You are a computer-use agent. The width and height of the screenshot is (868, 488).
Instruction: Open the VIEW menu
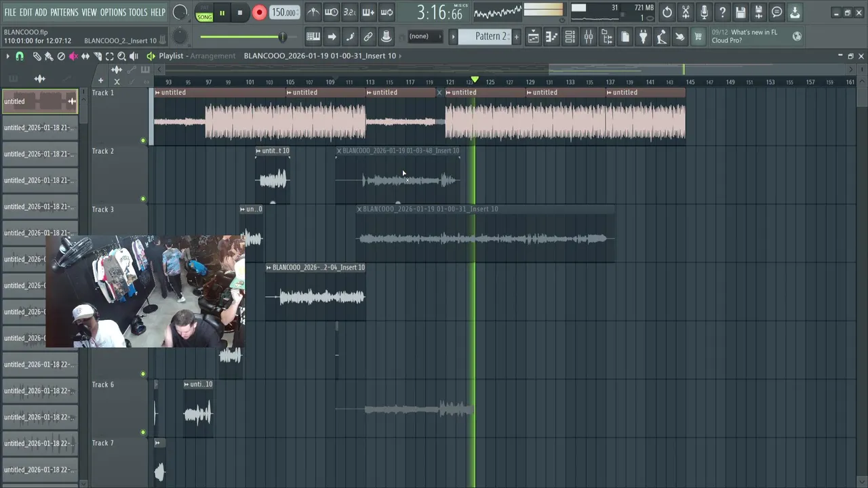(90, 13)
